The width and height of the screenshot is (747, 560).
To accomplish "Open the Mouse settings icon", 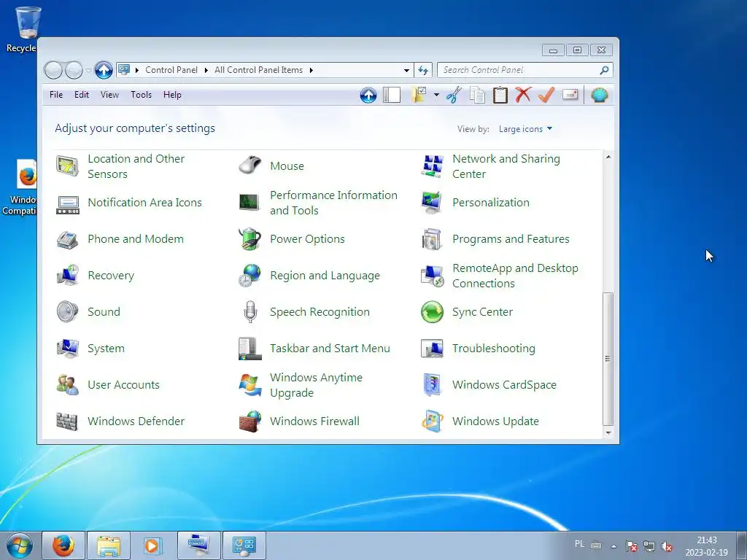I will (250, 166).
